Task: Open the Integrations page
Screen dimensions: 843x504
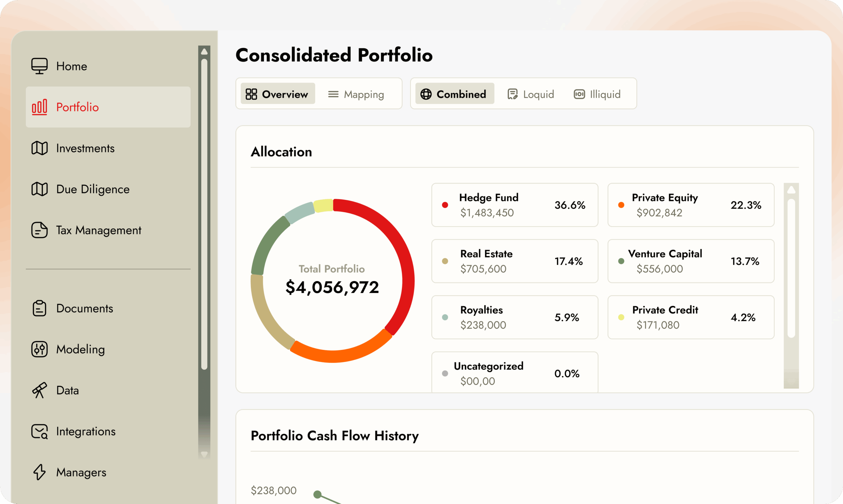Action: (x=108, y=431)
